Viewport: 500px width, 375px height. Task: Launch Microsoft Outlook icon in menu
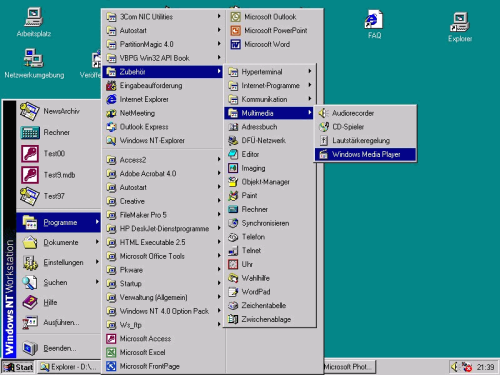point(235,17)
